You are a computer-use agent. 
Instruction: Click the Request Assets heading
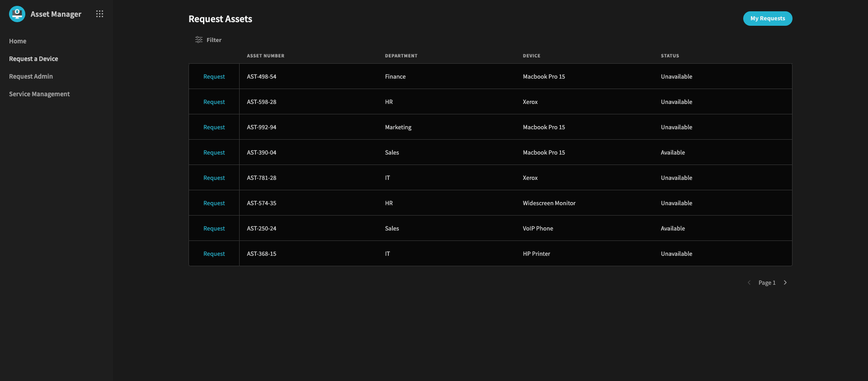(x=220, y=19)
